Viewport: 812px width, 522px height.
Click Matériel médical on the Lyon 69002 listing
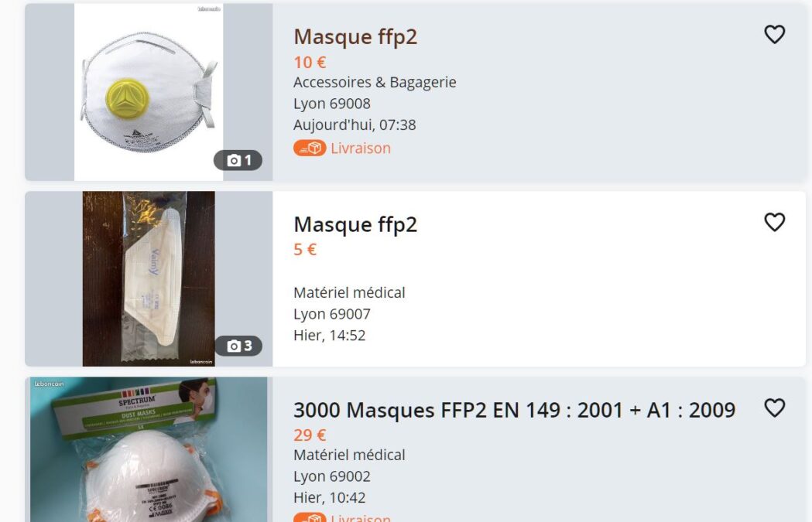pos(350,455)
